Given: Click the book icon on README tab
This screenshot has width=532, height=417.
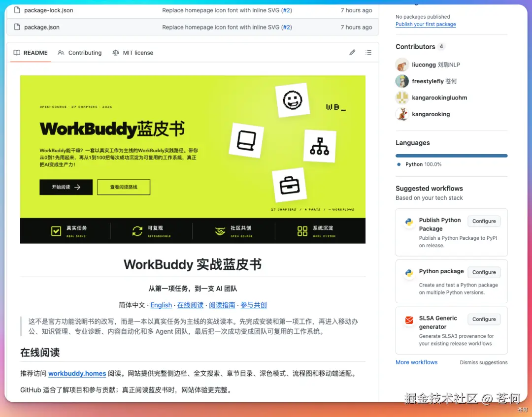Looking at the screenshot, I should pyautogui.click(x=17, y=53).
